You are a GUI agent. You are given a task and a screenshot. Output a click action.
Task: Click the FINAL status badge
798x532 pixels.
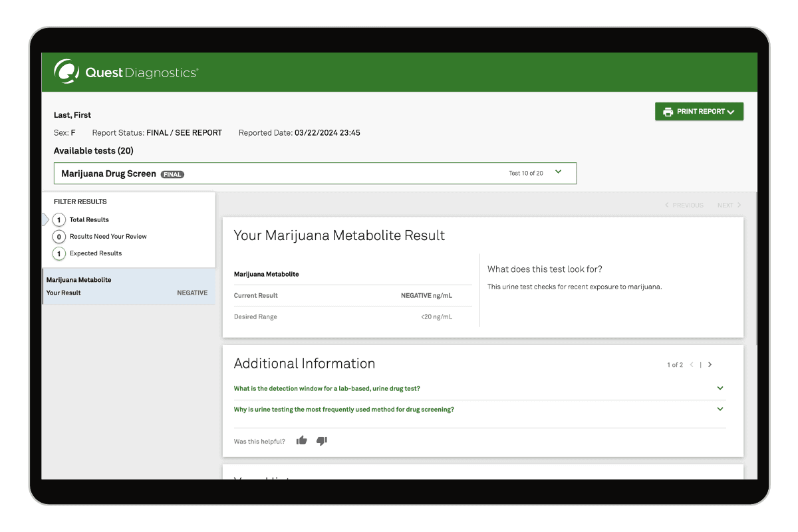point(172,174)
